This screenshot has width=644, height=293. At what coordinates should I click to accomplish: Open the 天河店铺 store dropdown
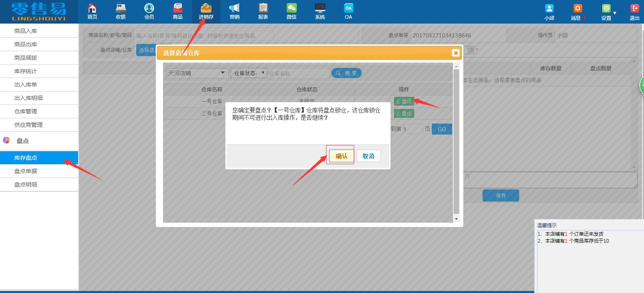[198, 73]
